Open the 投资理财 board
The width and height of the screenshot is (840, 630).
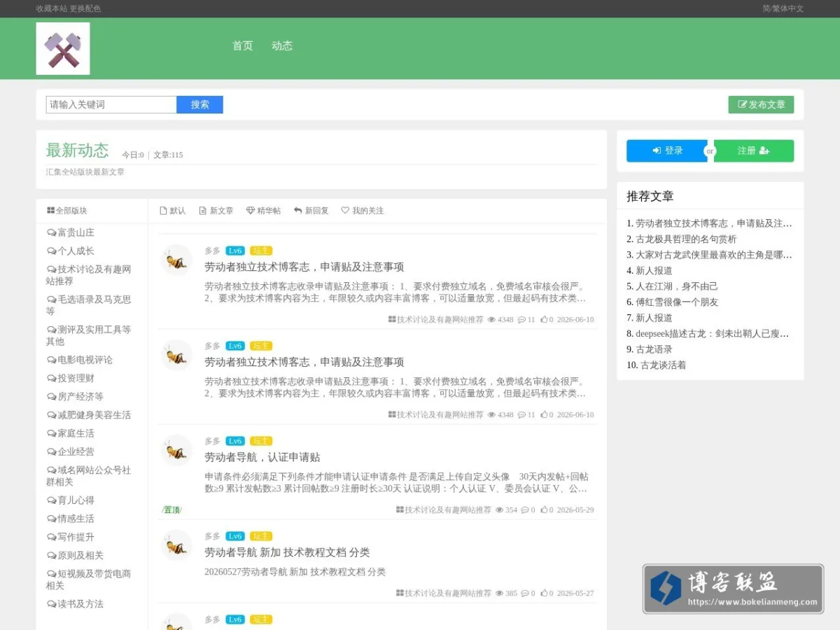[x=71, y=378]
